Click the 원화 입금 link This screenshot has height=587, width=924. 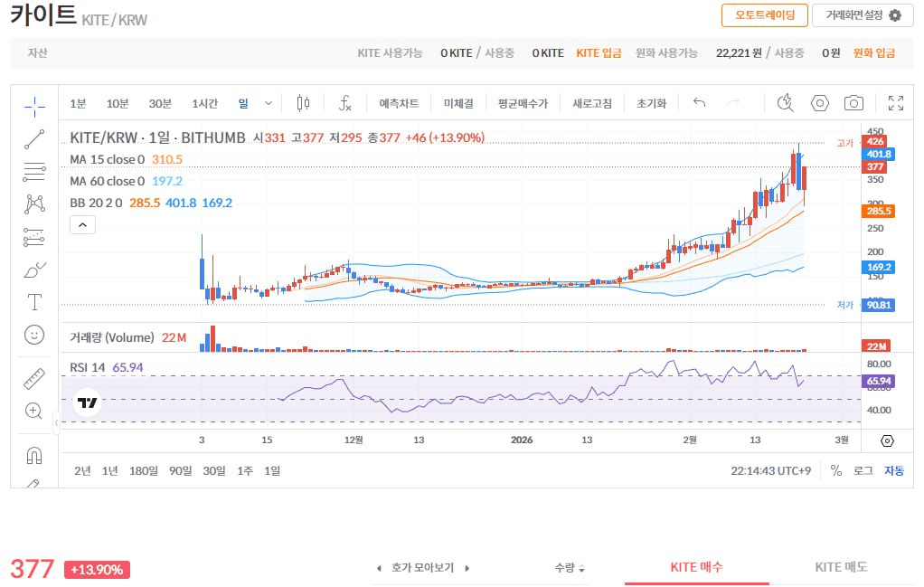874,52
